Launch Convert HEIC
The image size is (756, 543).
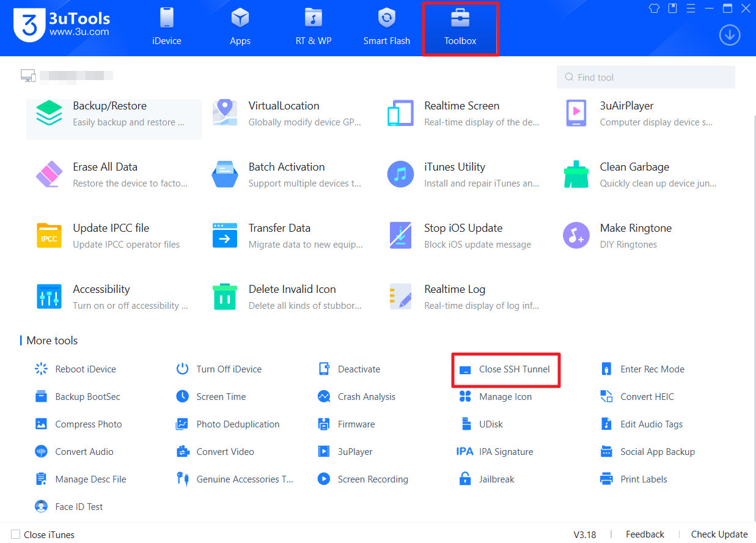click(637, 397)
